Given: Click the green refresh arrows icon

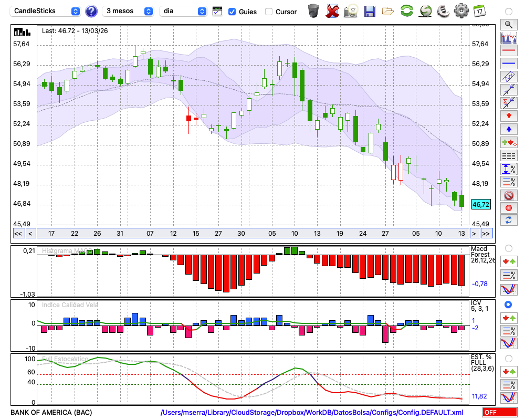Looking at the screenshot, I should [406, 11].
